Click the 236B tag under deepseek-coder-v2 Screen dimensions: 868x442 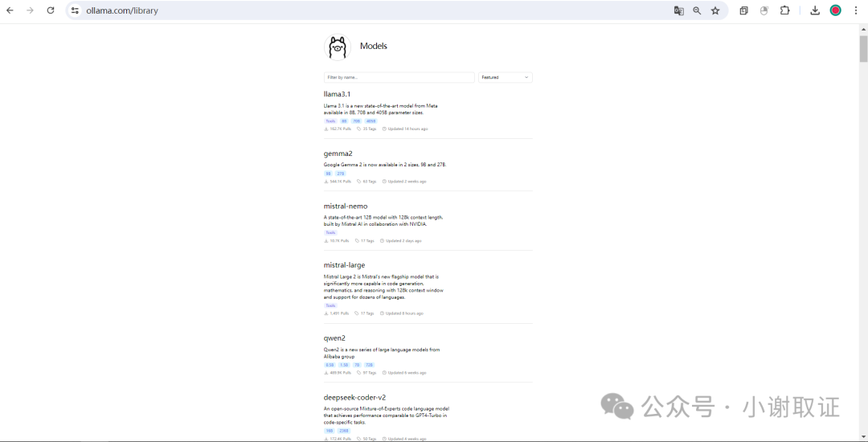[x=344, y=431]
